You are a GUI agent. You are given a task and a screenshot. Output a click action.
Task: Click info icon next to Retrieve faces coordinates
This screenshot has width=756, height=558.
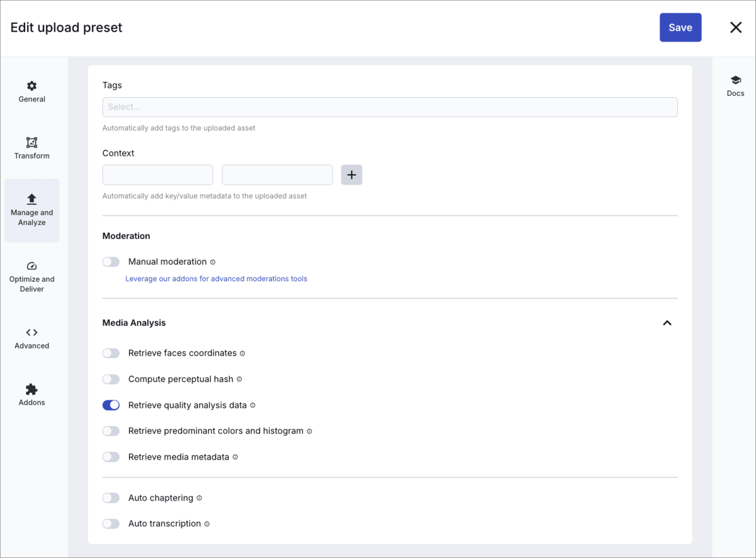click(x=243, y=353)
